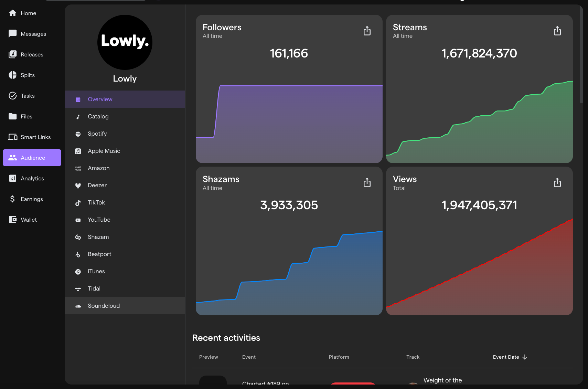588x389 pixels.
Task: Click the Apple Music logo icon
Action: (x=78, y=151)
